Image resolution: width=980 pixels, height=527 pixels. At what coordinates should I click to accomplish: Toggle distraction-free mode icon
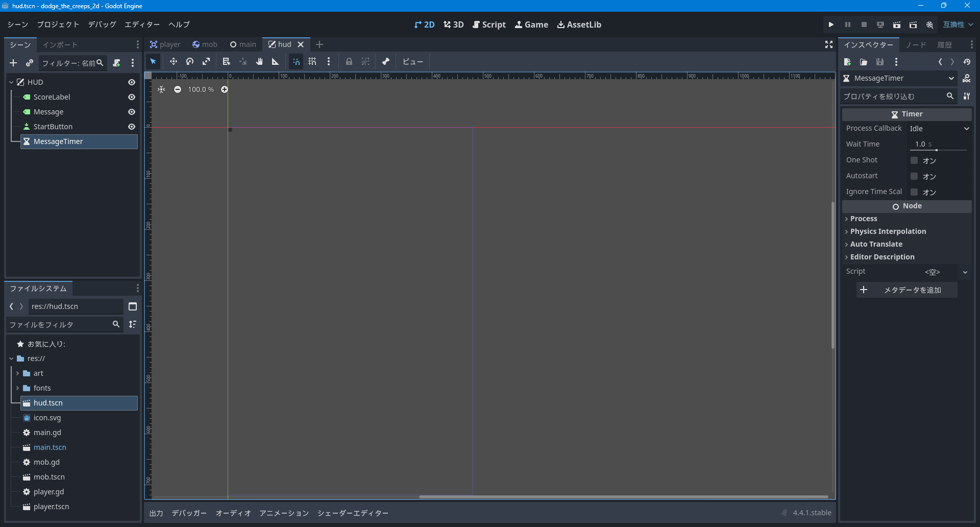829,45
